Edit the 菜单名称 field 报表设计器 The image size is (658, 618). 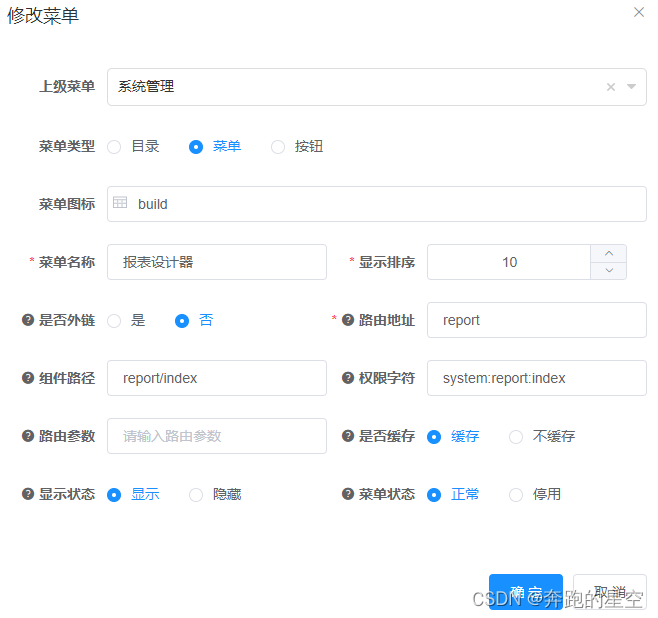(217, 262)
